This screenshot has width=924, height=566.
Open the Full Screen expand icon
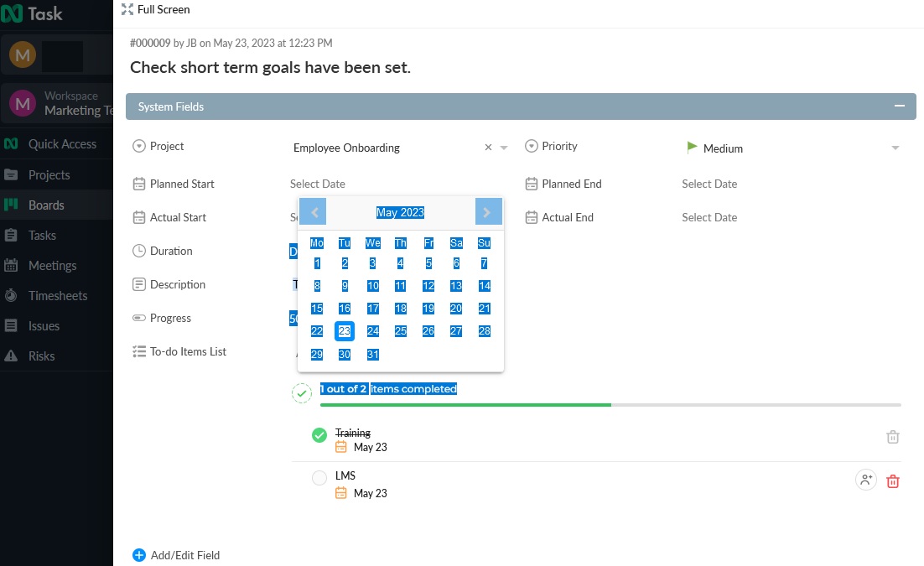[x=127, y=9]
